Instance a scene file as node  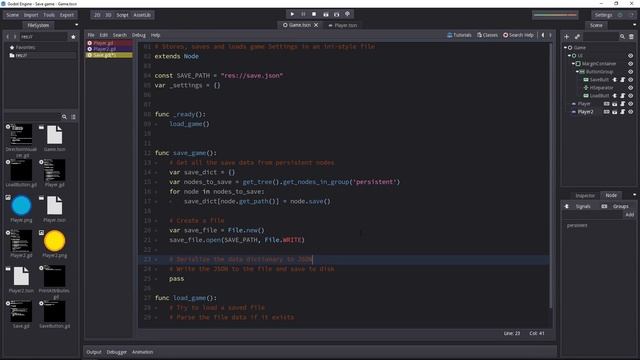tap(577, 37)
